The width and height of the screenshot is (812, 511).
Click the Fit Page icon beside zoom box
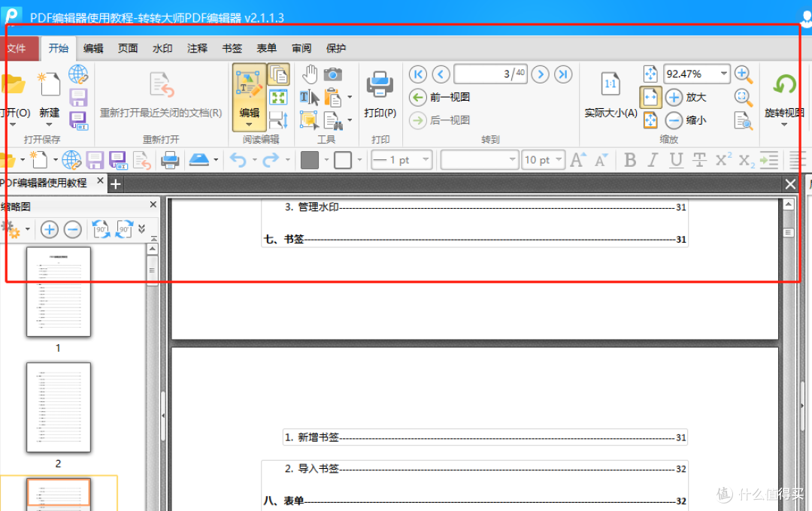tap(650, 74)
